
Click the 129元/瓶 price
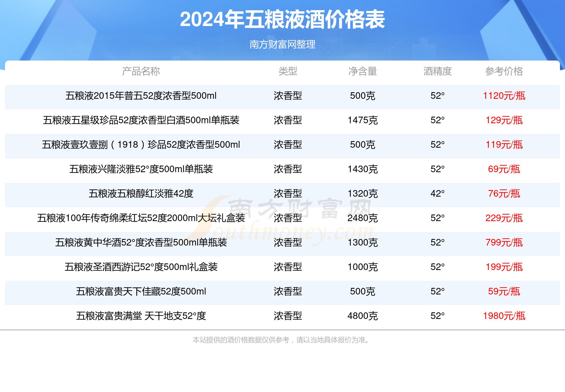[x=504, y=120]
